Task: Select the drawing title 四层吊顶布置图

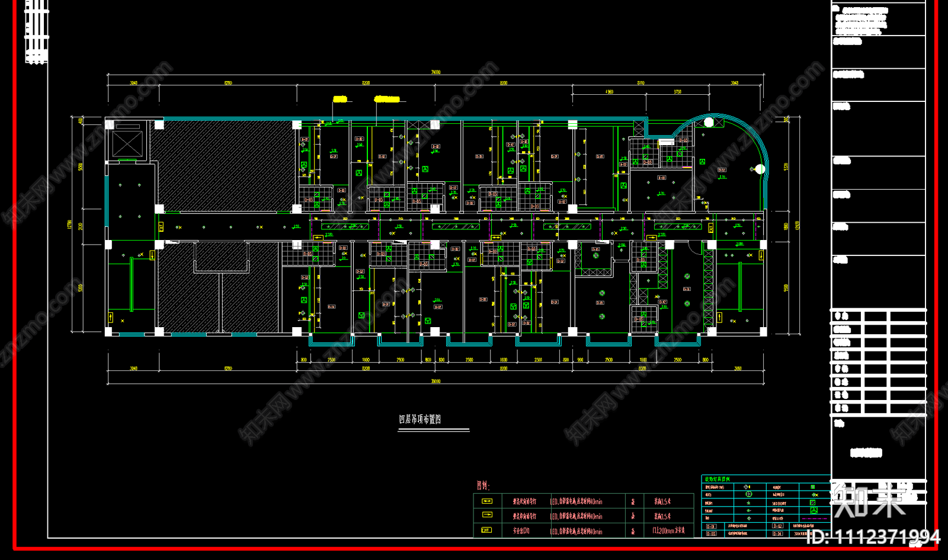Action: [420, 419]
